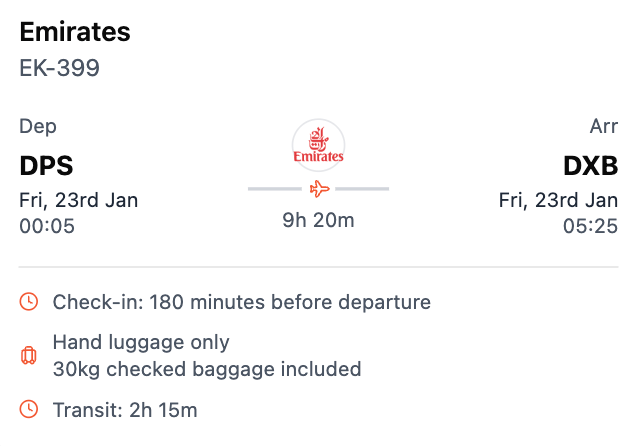
Task: Click the 30kg checked baggage included text
Action: [x=207, y=369]
